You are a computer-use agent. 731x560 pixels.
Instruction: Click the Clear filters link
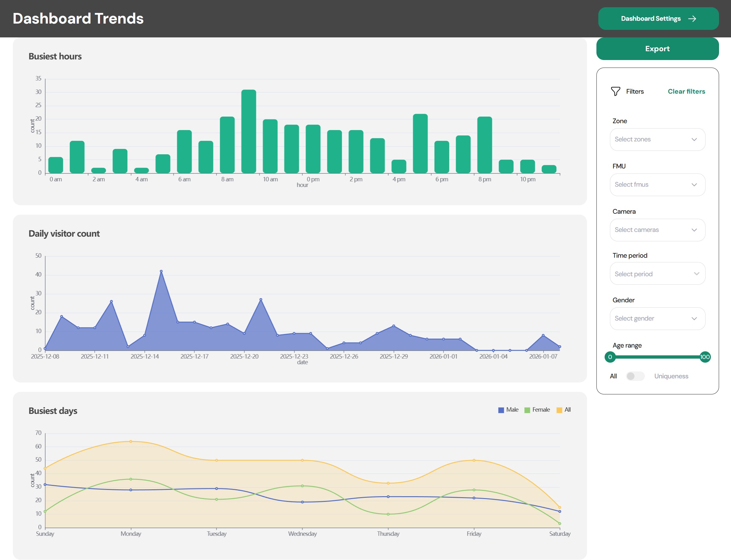686,91
